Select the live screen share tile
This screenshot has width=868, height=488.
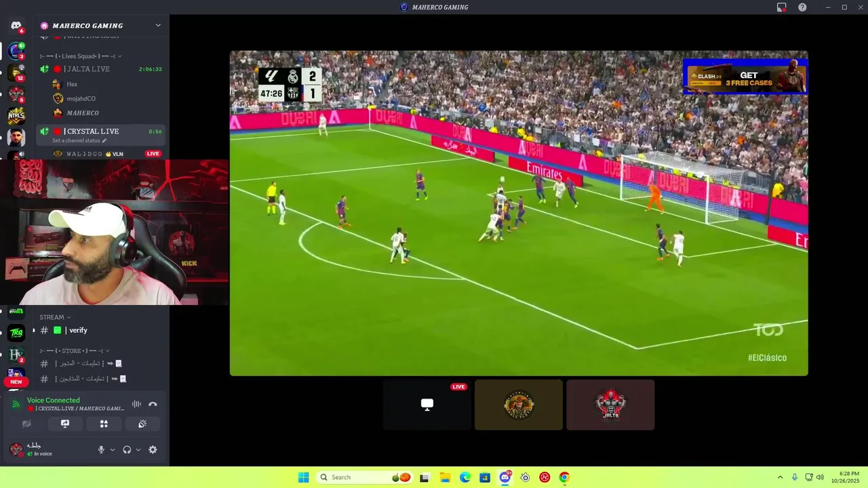pyautogui.click(x=427, y=405)
